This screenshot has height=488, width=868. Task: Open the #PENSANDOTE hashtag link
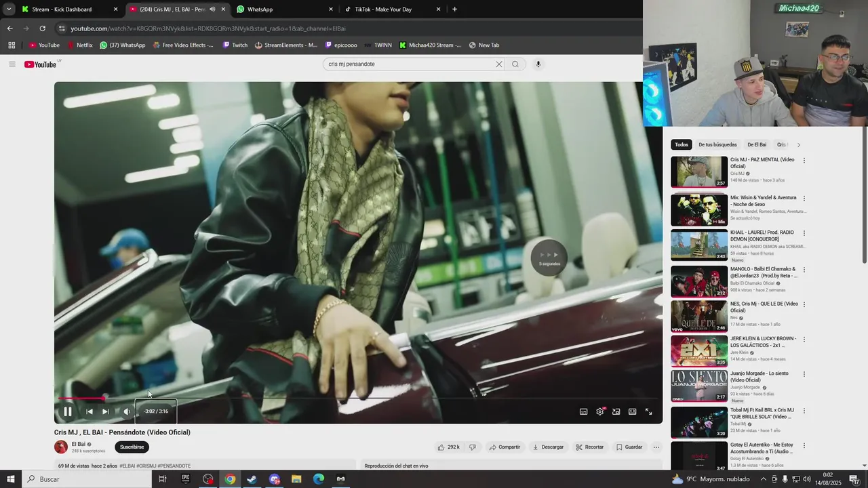(x=174, y=466)
